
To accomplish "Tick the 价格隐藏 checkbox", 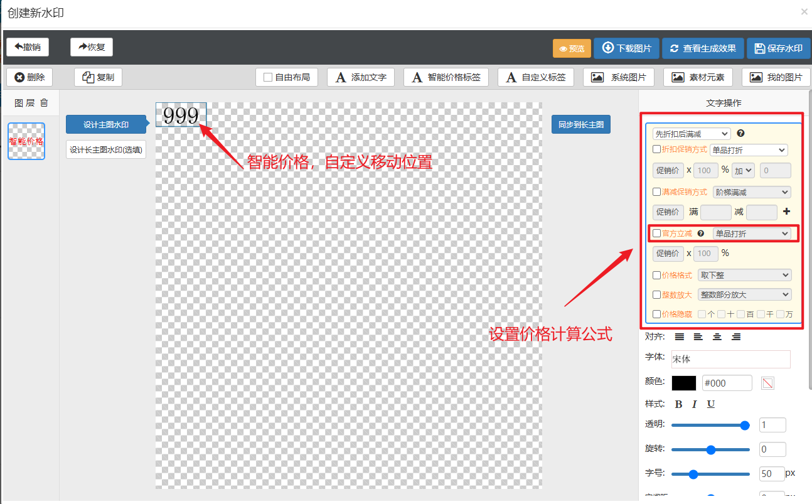I will 656,314.
